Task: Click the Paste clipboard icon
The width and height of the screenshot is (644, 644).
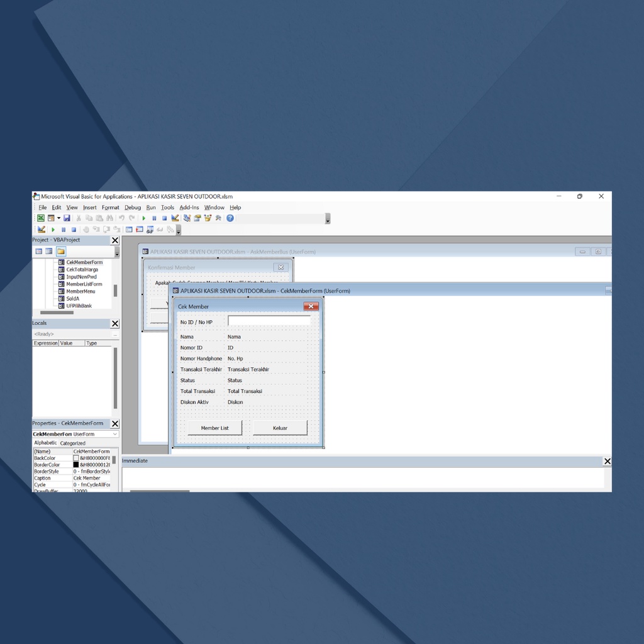Action: (x=99, y=218)
